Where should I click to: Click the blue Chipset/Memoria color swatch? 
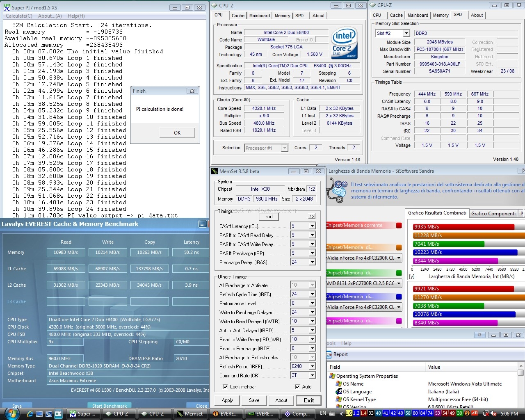399,297
